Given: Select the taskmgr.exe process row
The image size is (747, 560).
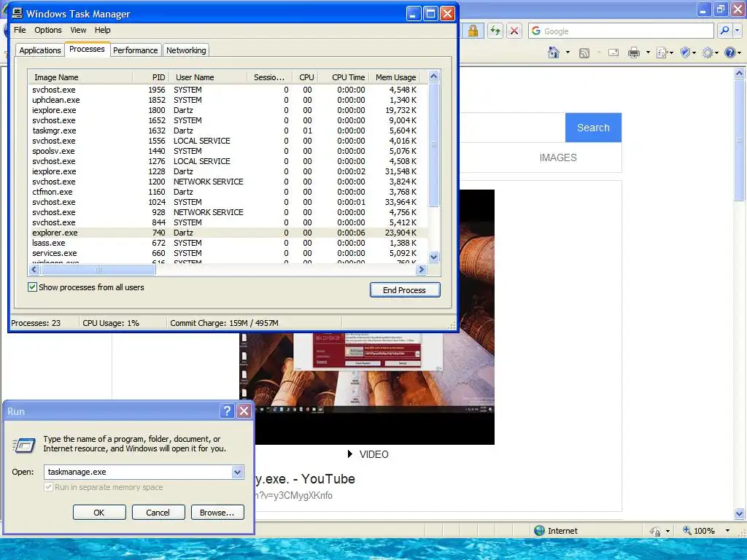Looking at the screenshot, I should tap(228, 131).
